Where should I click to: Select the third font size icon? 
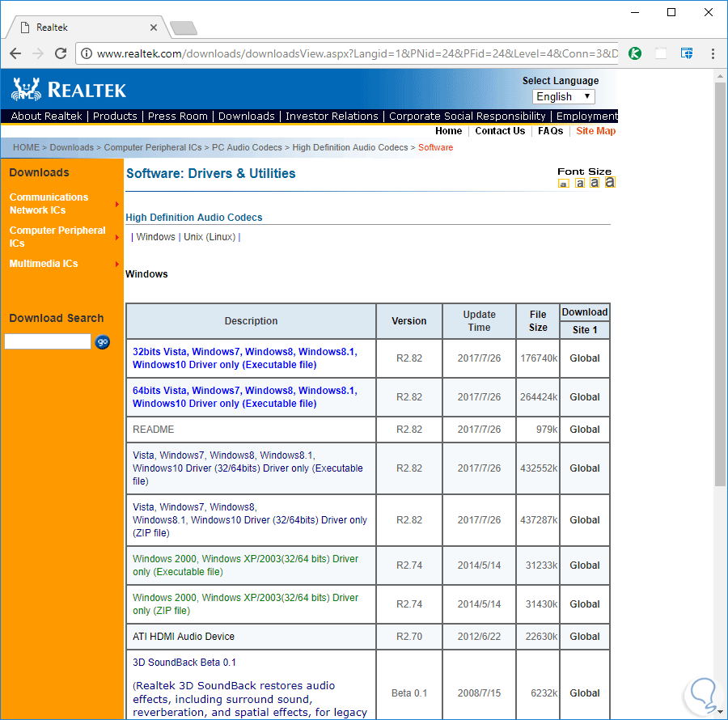595,183
